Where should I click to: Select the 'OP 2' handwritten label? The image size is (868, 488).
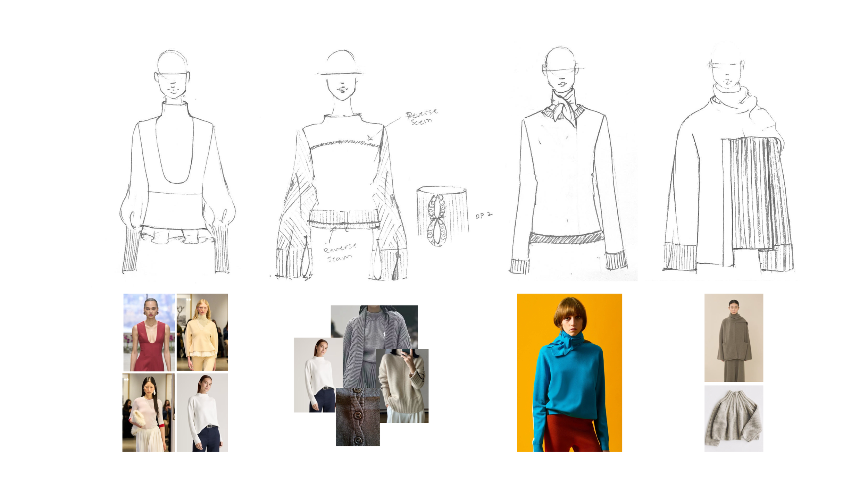pos(483,216)
